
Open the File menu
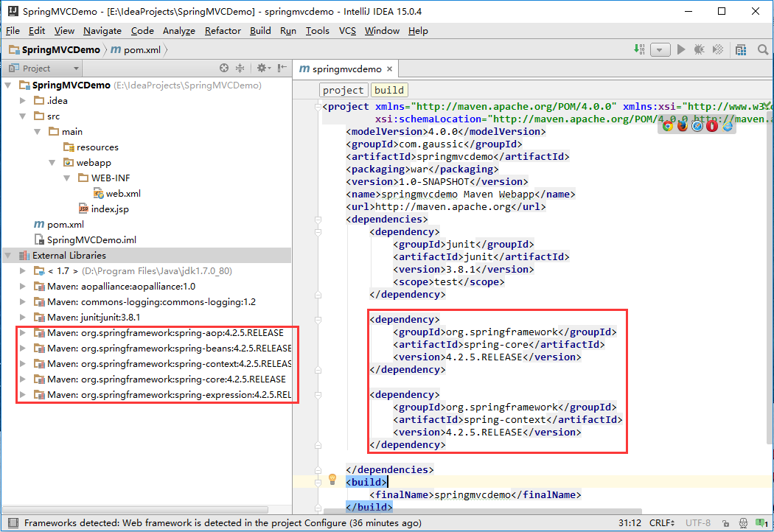pos(13,31)
